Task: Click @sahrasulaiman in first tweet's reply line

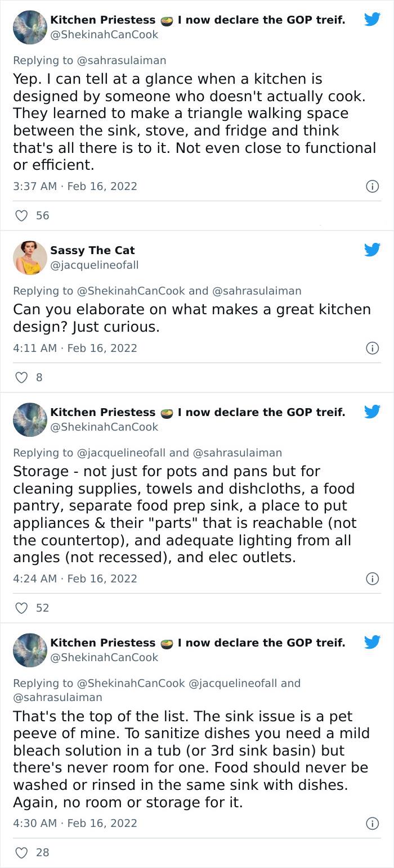Action: pos(121,60)
